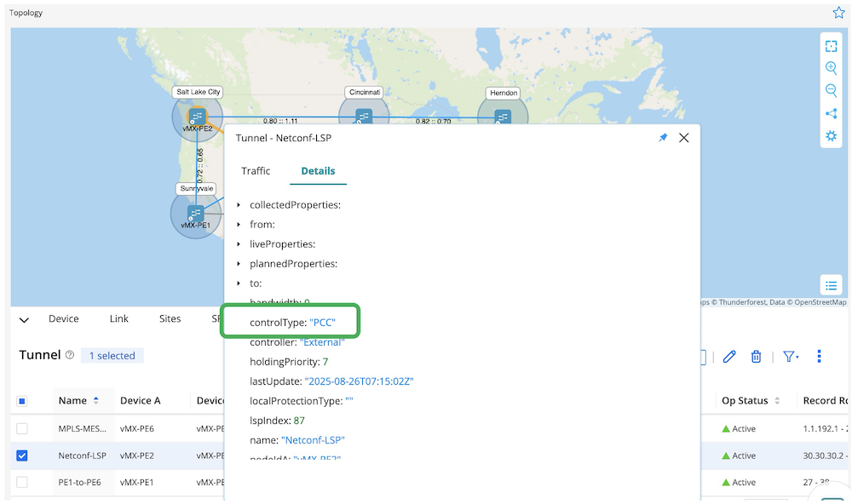Click the controller "External" value
This screenshot has width=852, height=504.
tap(322, 342)
